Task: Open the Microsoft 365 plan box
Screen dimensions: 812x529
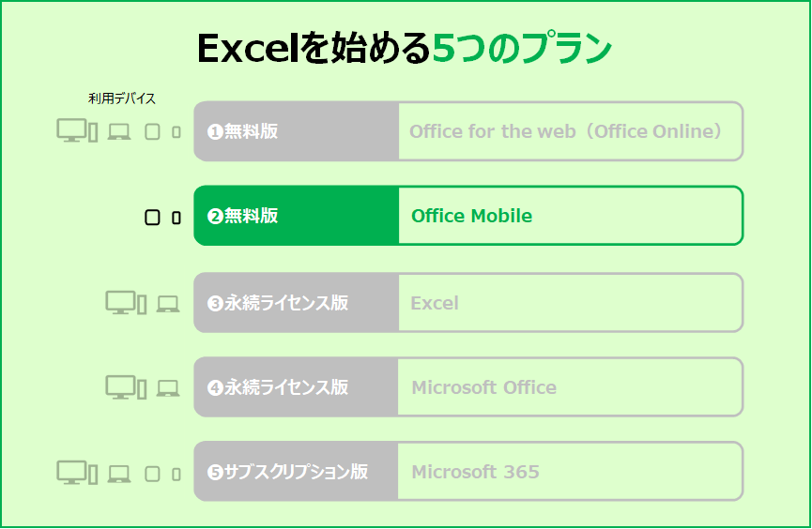Action: 571,471
